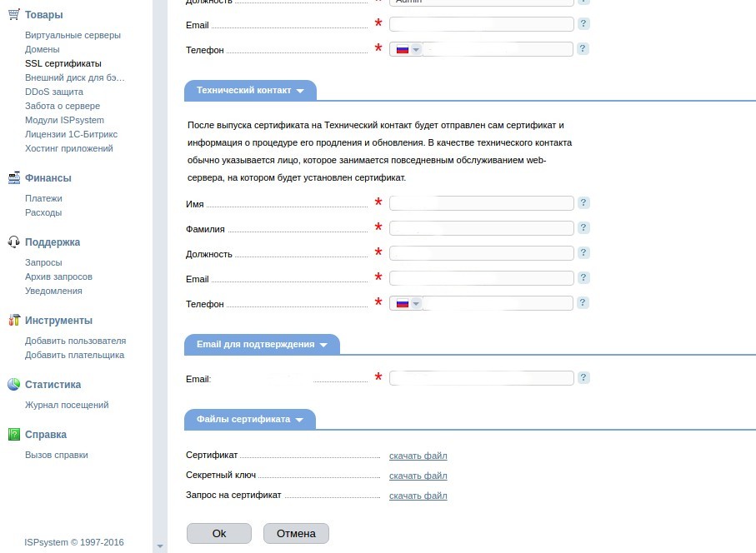The width and height of the screenshot is (756, 553).
Task: Open Архив запросов under Поддержка
Action: 59,276
